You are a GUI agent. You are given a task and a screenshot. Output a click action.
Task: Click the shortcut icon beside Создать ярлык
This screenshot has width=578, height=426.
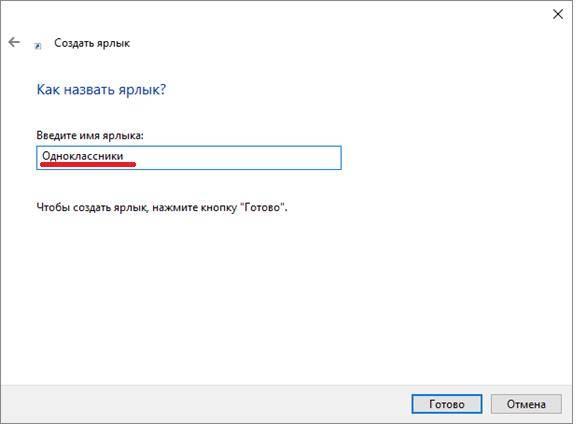click(x=38, y=46)
